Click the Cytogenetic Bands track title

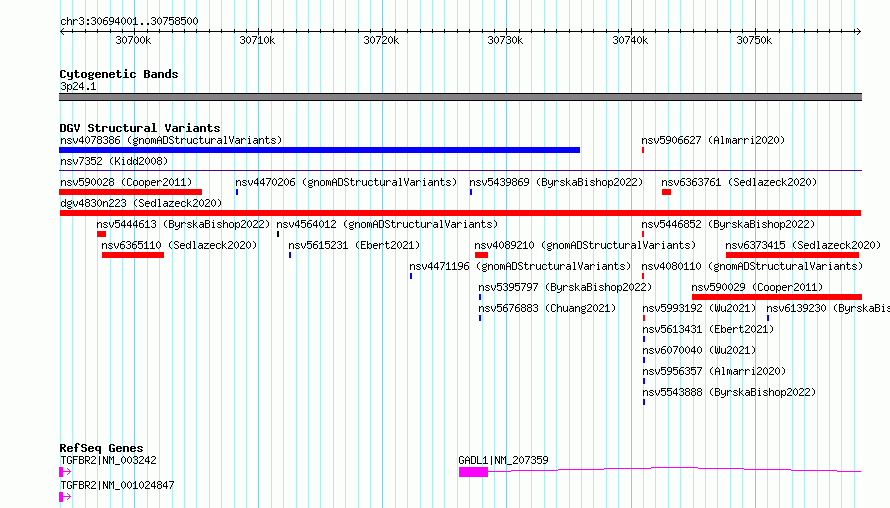pyautogui.click(x=119, y=74)
